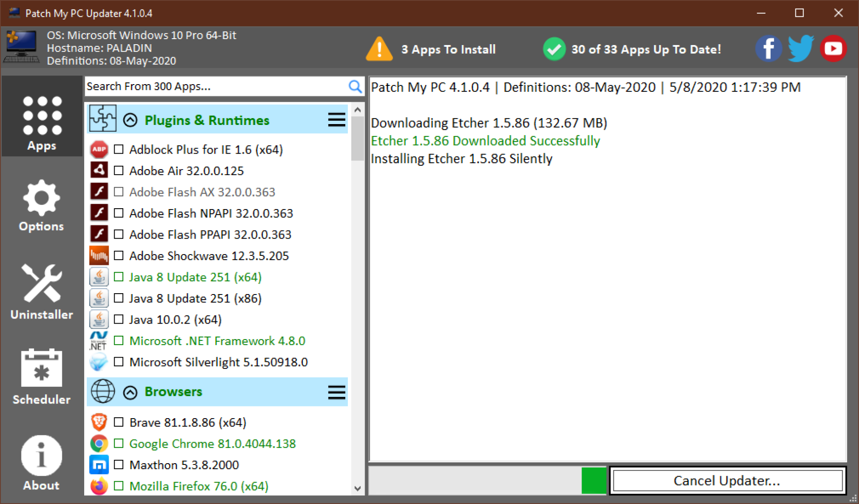Click the Java 8 (x64) coffee icon

click(99, 277)
